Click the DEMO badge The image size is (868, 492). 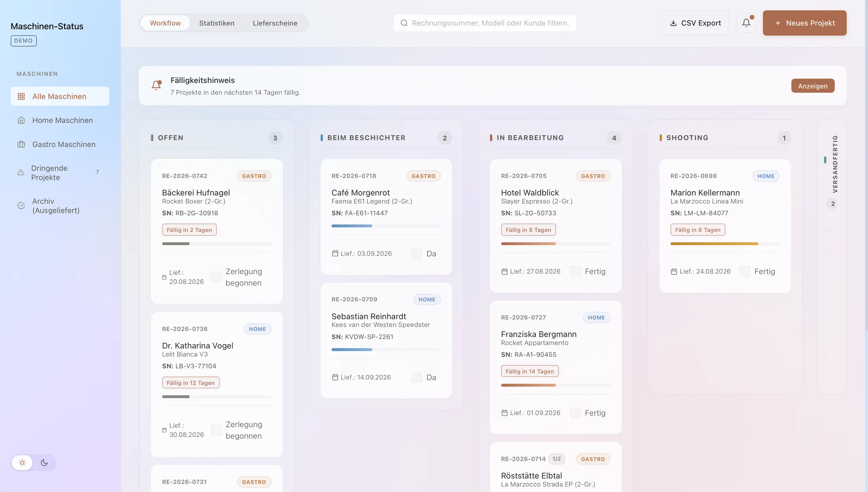pyautogui.click(x=24, y=41)
